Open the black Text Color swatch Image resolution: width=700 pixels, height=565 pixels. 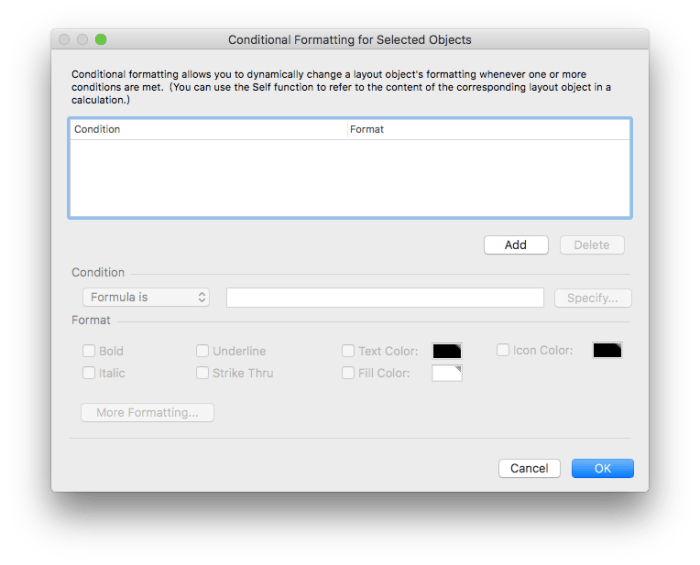click(x=447, y=351)
